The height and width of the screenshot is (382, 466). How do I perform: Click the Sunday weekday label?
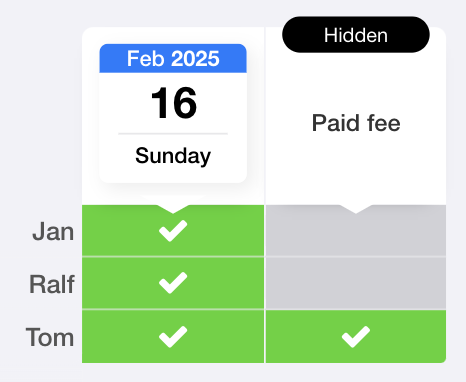point(173,156)
